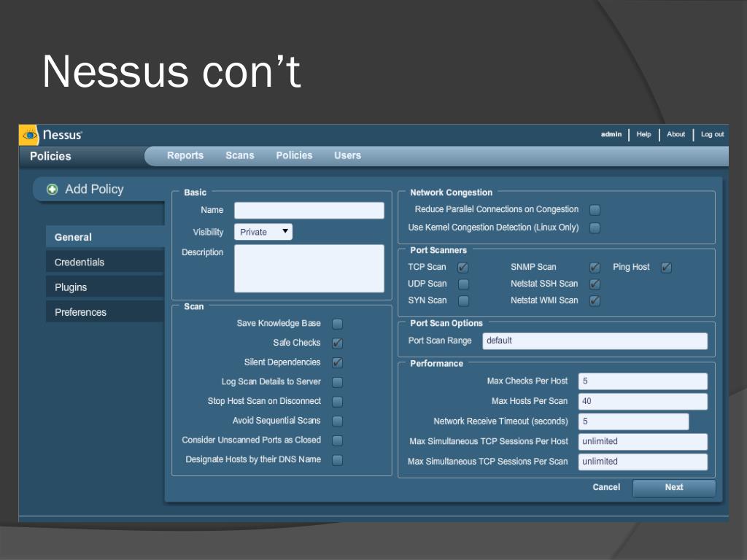Enable the UDP Scan checkbox

[463, 284]
